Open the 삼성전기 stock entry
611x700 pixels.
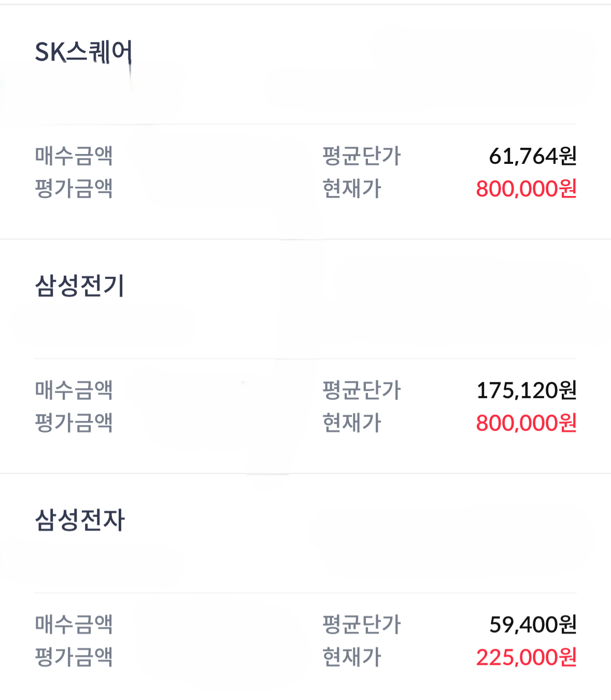click(80, 286)
